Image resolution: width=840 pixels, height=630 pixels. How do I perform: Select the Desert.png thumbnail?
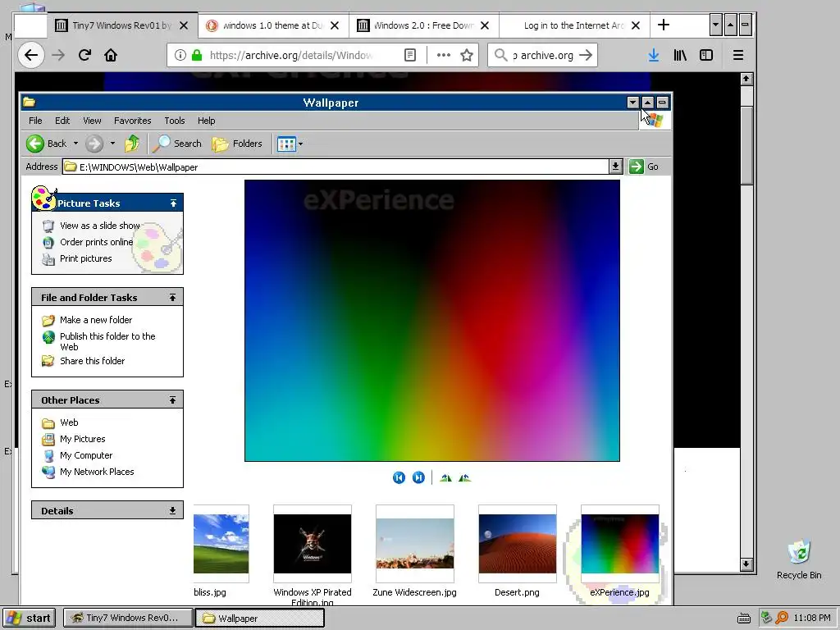(x=518, y=544)
